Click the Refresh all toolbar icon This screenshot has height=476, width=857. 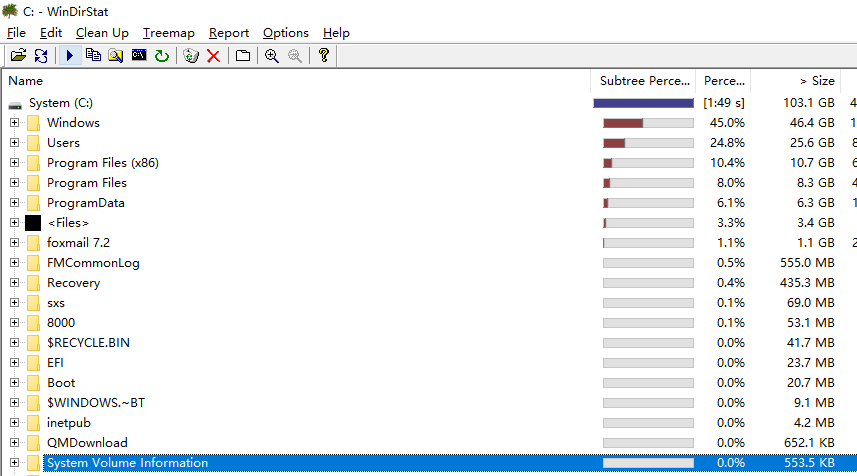[x=41, y=55]
